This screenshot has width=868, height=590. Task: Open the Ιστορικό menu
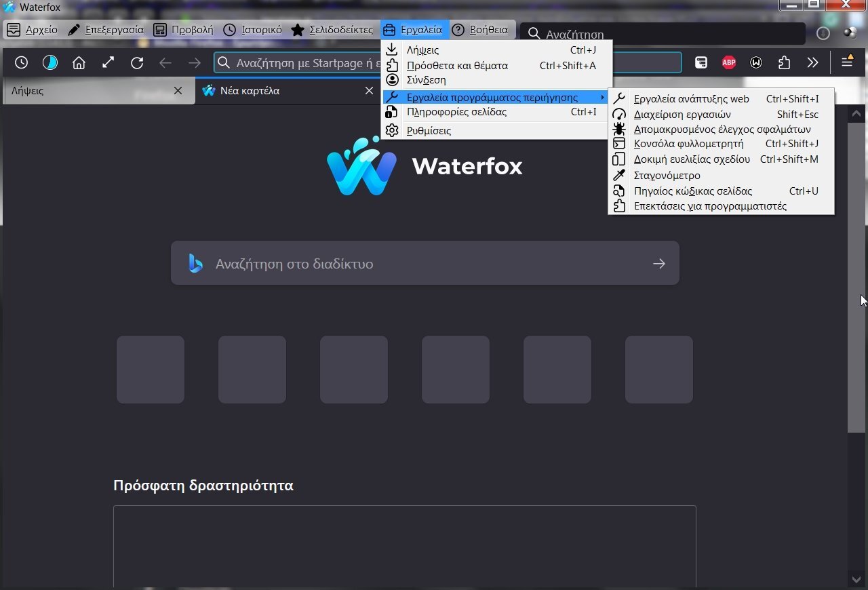pos(253,30)
